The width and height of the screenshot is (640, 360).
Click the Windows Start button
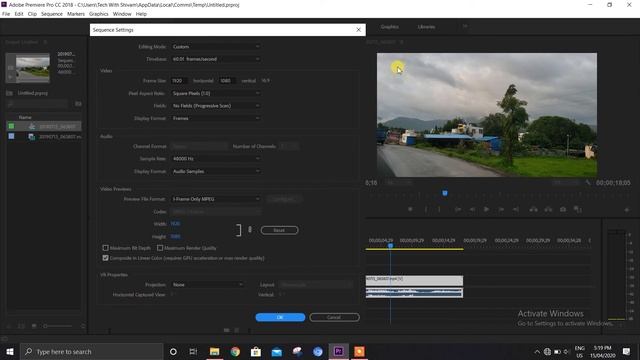coord(10,351)
